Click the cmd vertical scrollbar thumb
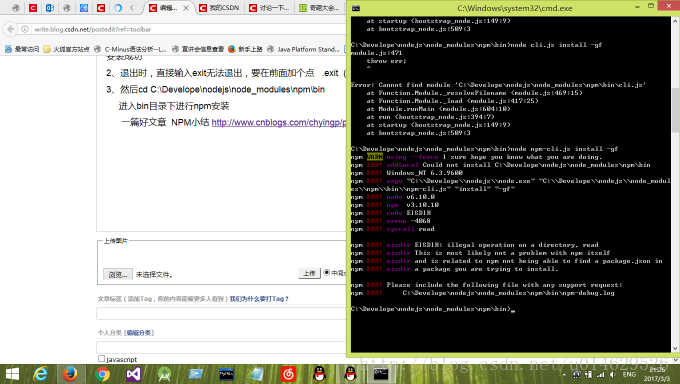Image resolution: width=680 pixels, height=384 pixels. click(675, 110)
